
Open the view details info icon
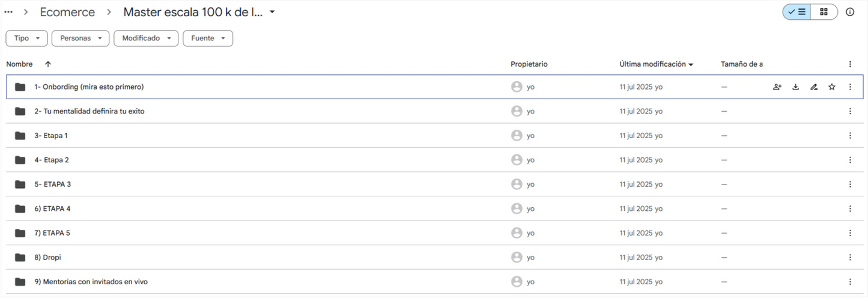[850, 12]
